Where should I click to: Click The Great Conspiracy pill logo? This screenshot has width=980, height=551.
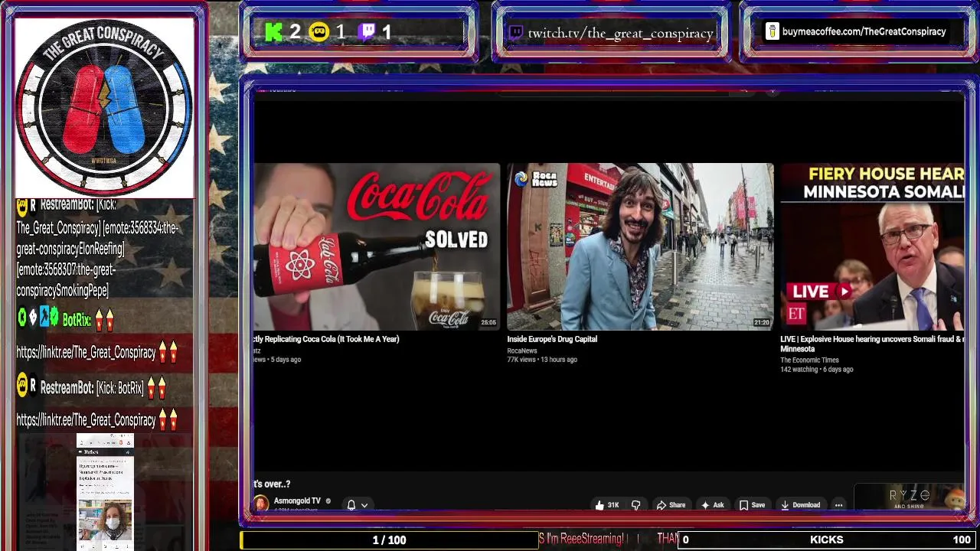pyautogui.click(x=104, y=107)
